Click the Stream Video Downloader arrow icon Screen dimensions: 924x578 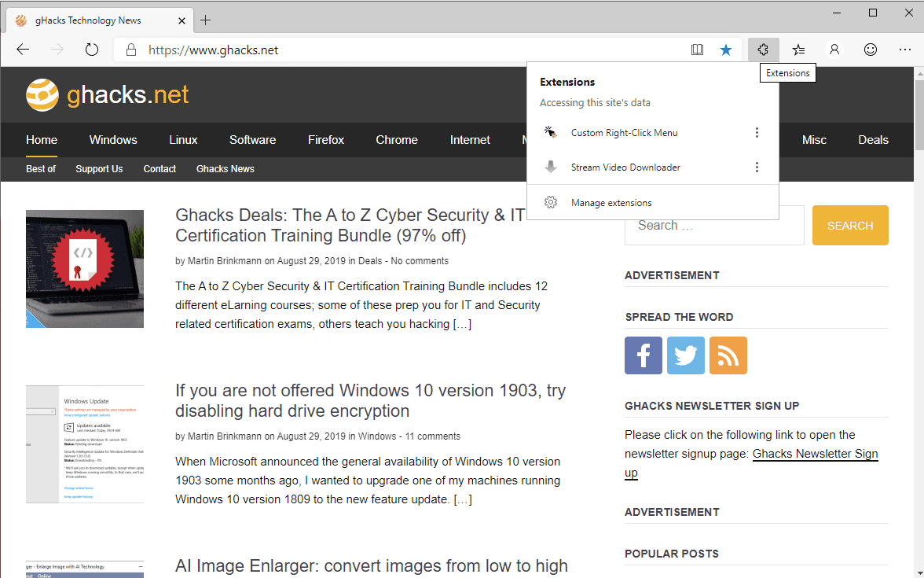[x=550, y=167]
